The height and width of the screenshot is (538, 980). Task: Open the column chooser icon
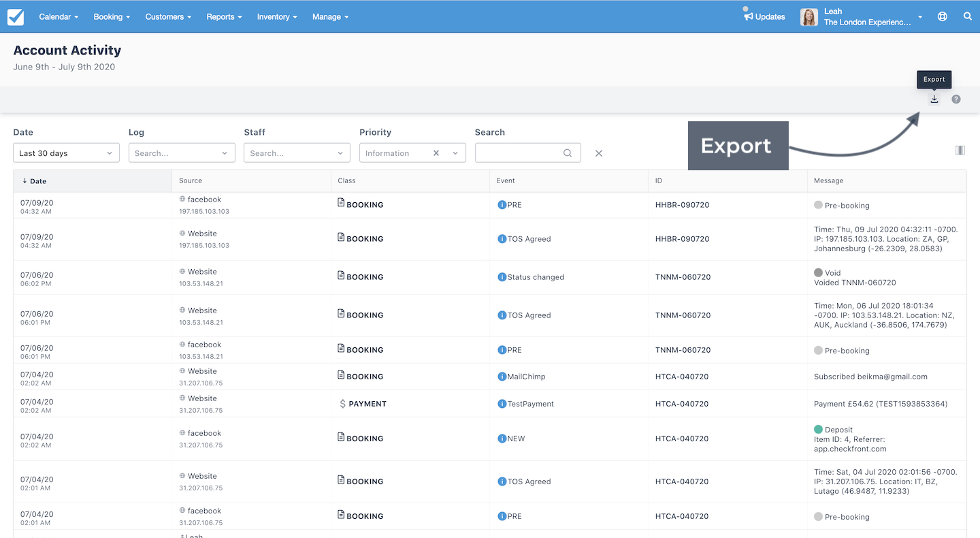pyautogui.click(x=960, y=151)
